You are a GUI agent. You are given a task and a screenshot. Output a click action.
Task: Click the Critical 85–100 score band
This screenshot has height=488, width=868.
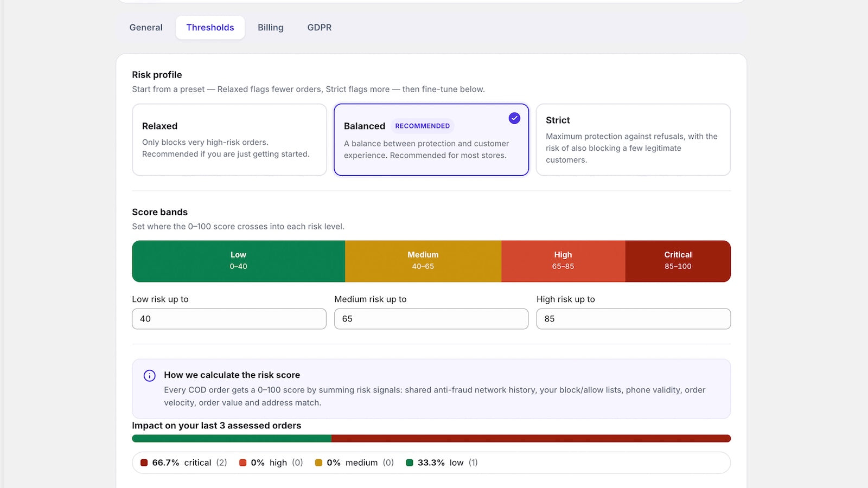pyautogui.click(x=678, y=261)
